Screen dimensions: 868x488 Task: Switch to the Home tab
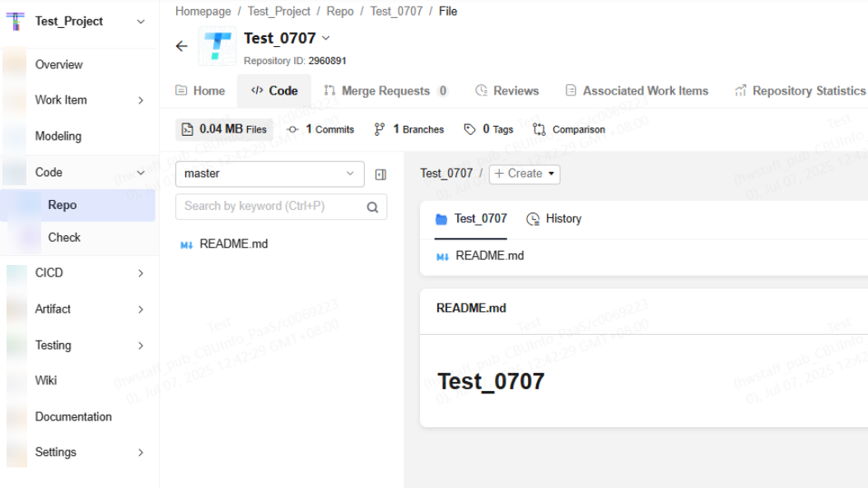tap(200, 91)
